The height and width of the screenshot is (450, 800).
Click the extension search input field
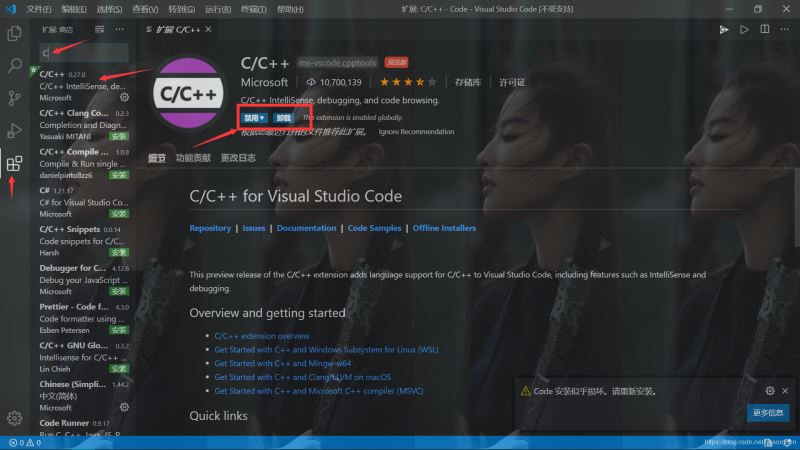point(84,52)
